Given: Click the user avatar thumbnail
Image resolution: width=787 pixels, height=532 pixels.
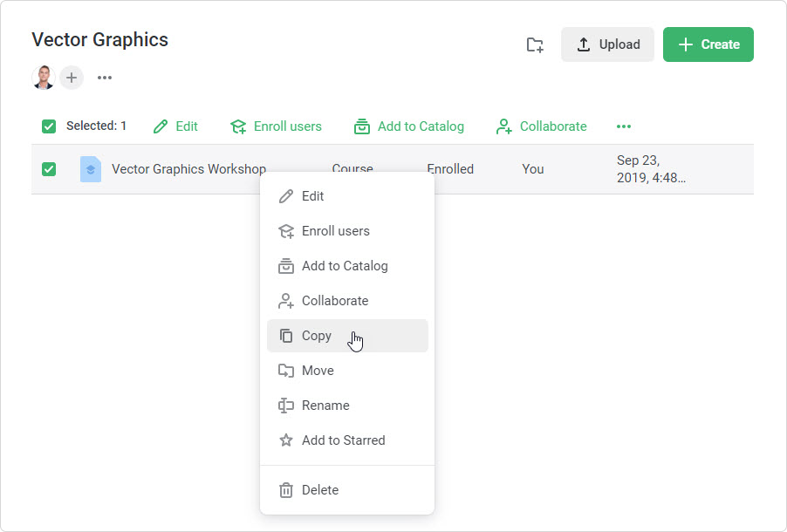Looking at the screenshot, I should (44, 78).
